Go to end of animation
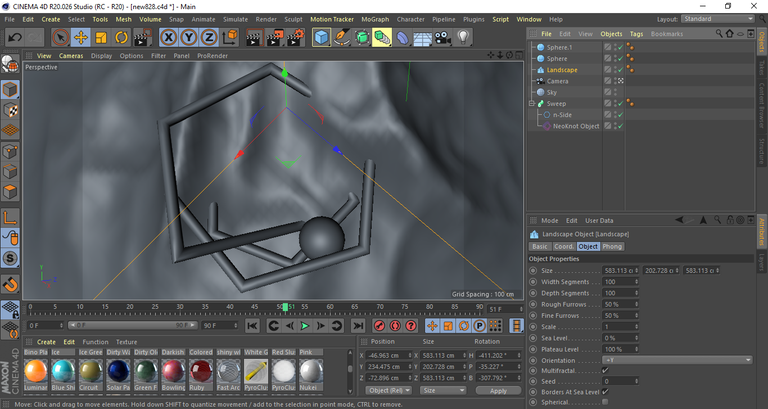 point(358,325)
